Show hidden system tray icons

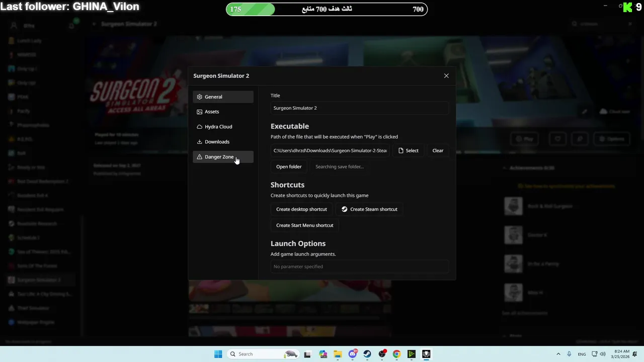click(x=558, y=354)
